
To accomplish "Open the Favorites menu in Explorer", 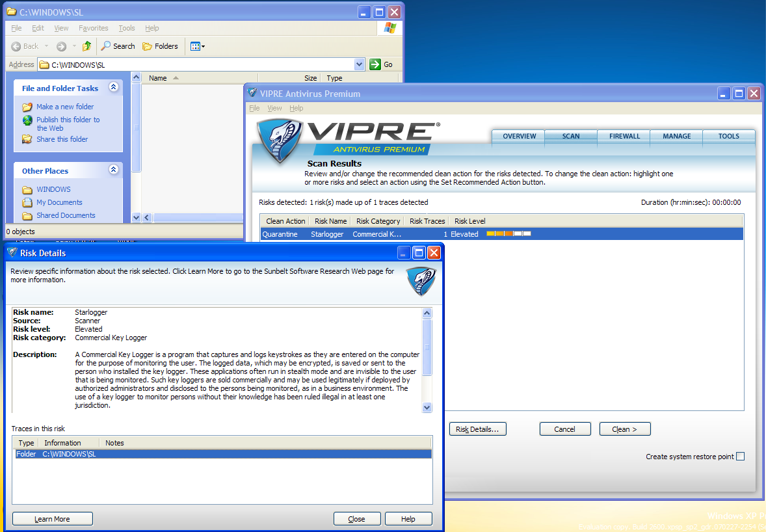I will point(93,28).
